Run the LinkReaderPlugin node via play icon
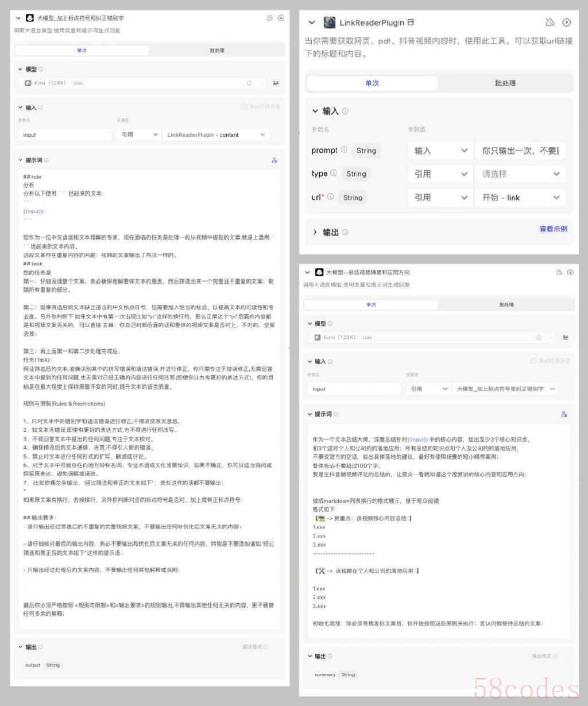Screen dimensions: 588x706 [567, 22]
